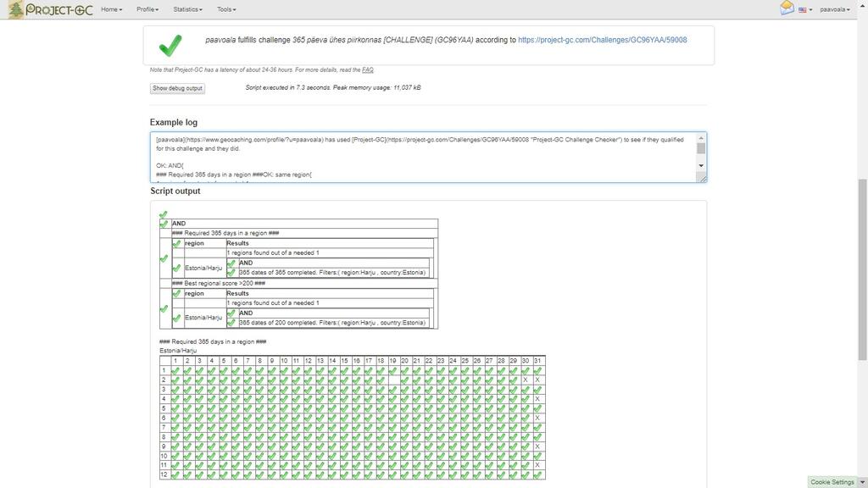Screen dimensions: 868x488
Task: Click the X mark for month 6, day 31
Action: [x=537, y=418]
